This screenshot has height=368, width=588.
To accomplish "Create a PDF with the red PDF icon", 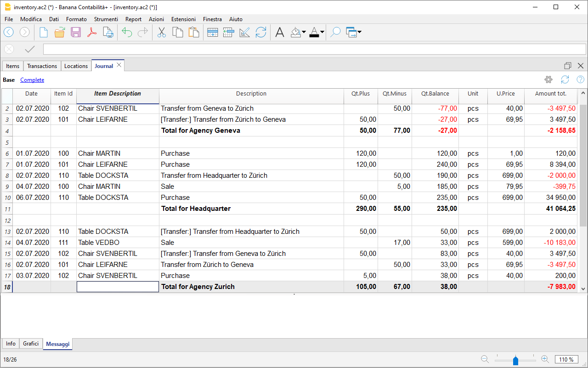I will coord(92,32).
